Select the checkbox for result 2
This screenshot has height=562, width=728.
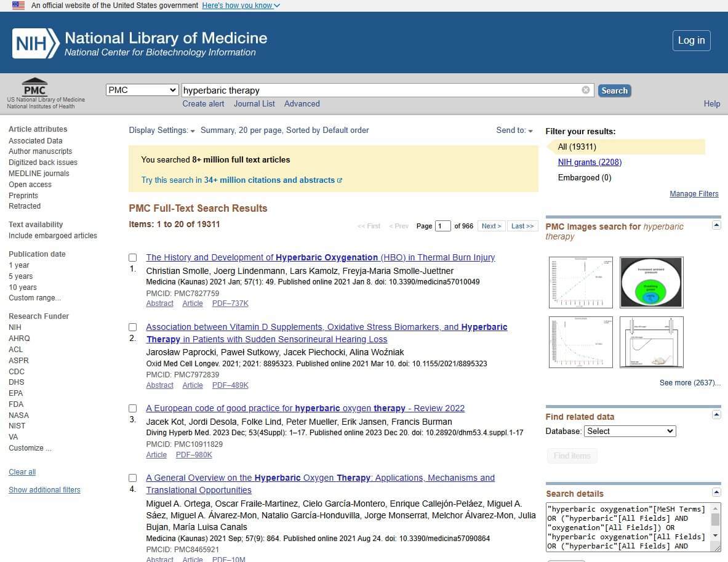click(133, 327)
